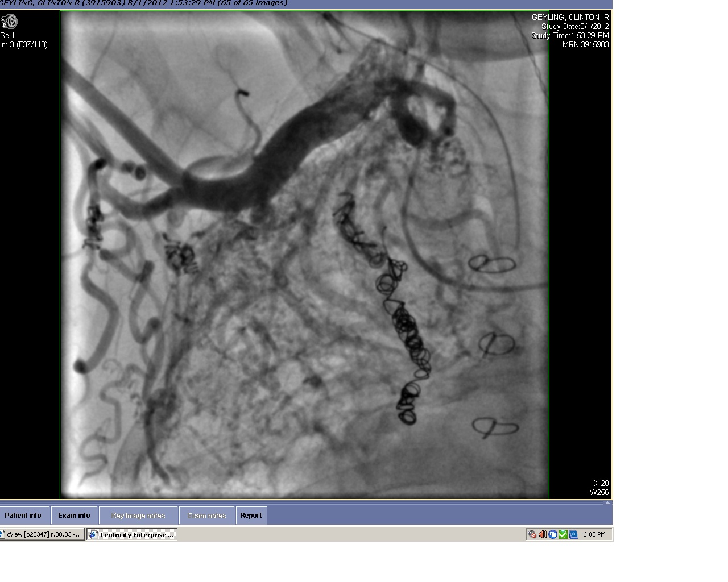Viewport: 728px width, 582px height.
Task: Click the volume speaker tray icon
Action: 542,534
